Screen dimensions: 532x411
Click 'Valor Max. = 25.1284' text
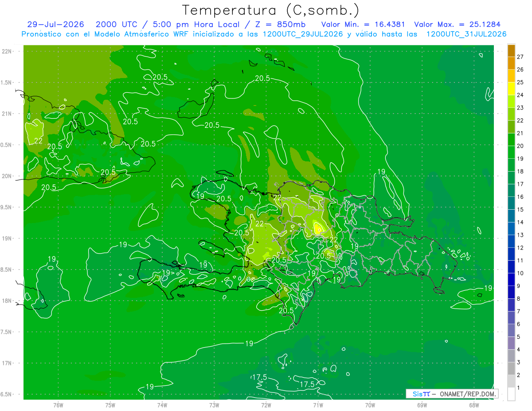pyautogui.click(x=457, y=24)
